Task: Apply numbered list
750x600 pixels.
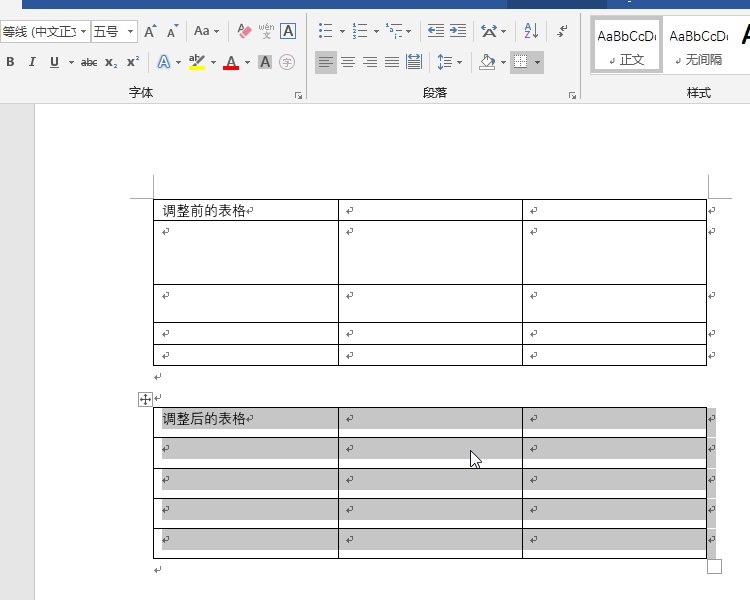Action: (360, 32)
